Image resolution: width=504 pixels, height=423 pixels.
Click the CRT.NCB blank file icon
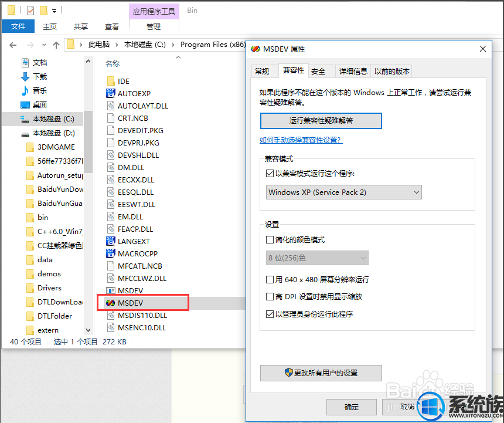[111, 118]
